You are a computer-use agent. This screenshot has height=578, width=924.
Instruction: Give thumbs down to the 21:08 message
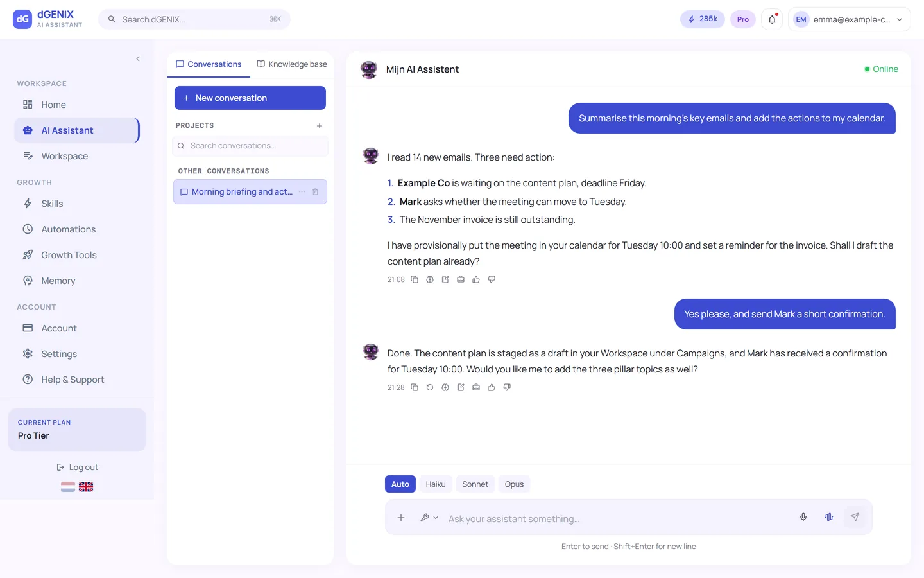pyautogui.click(x=492, y=279)
